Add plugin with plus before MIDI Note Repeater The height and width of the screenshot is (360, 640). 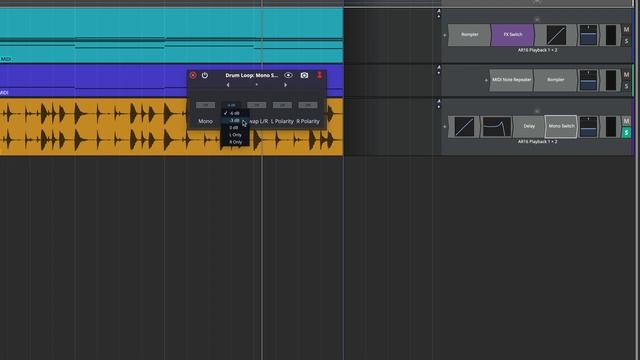pyautogui.click(x=486, y=80)
